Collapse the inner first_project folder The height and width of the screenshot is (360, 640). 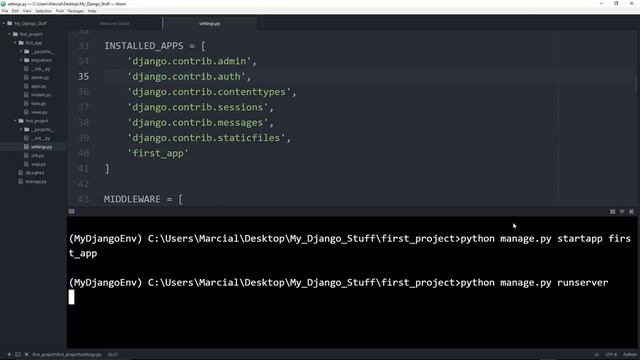(15, 121)
